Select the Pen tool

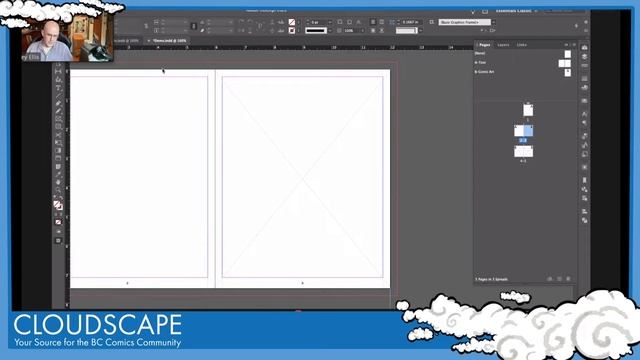[x=58, y=103]
